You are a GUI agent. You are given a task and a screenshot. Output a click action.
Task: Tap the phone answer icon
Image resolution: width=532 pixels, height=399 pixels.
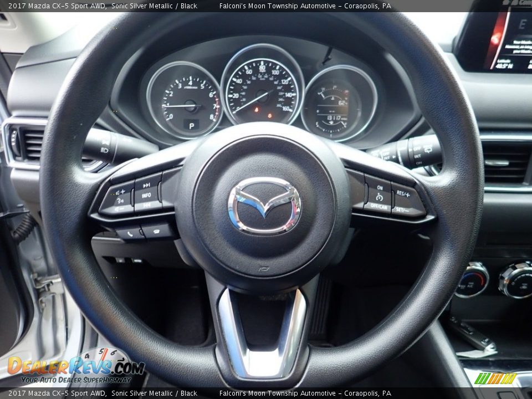[130, 234]
